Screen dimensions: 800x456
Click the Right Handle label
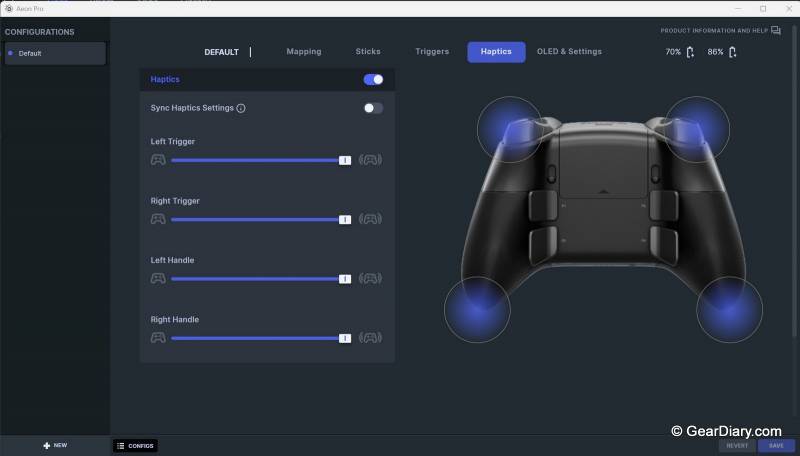[174, 319]
